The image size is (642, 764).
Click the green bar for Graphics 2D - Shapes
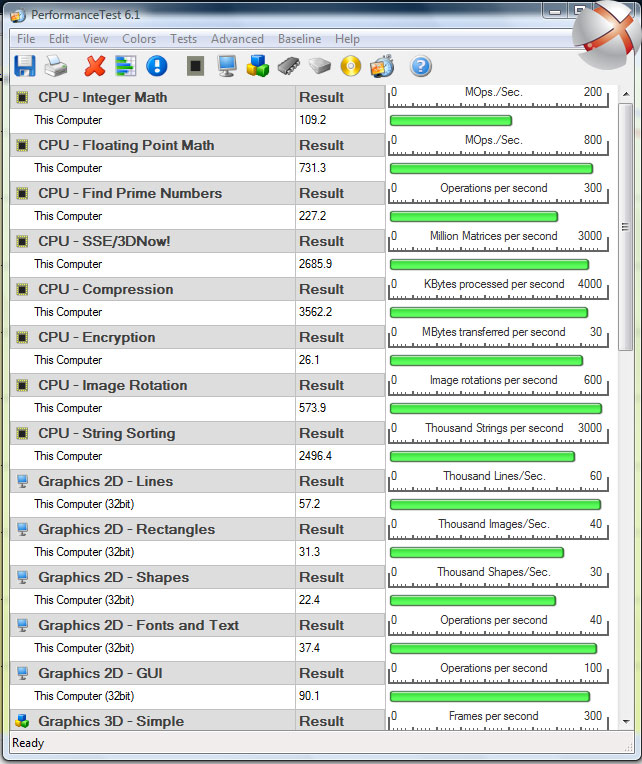click(473, 601)
